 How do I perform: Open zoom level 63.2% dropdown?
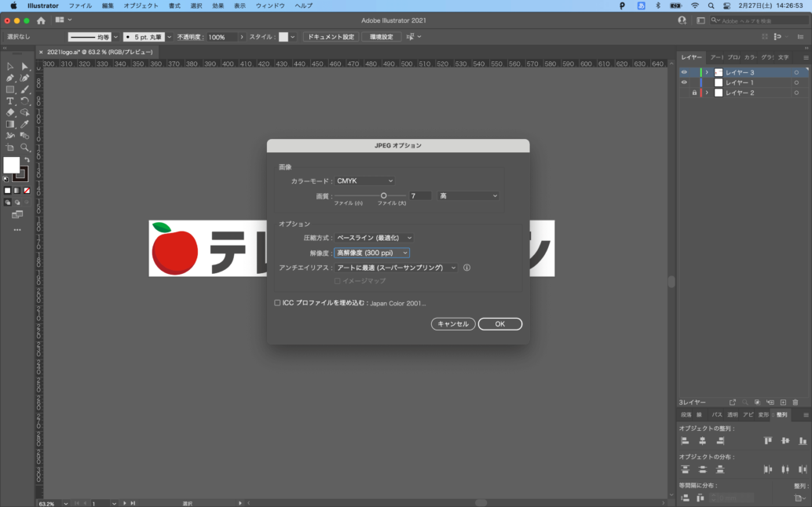(65, 503)
